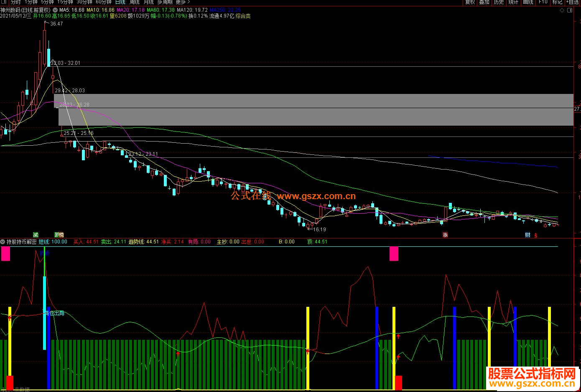This screenshot has width=581, height=392.
Task: Click the 36.47 high price label
Action: coord(56,24)
